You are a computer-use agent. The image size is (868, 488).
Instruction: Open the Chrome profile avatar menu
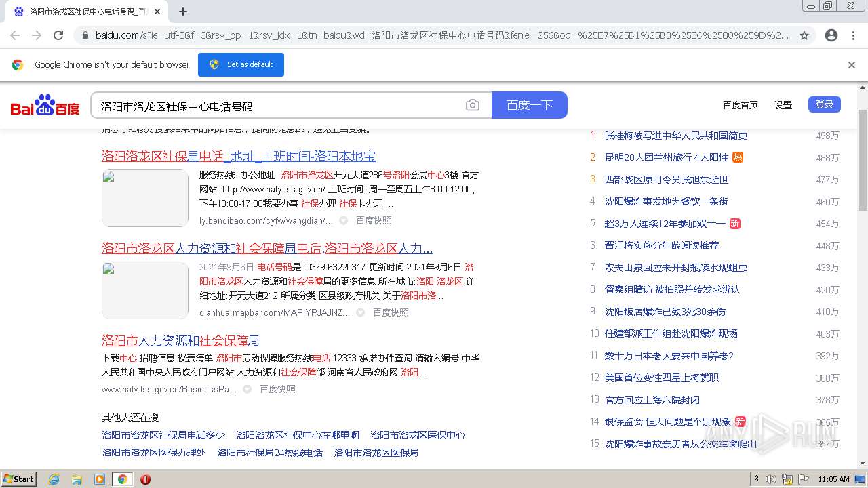point(831,35)
